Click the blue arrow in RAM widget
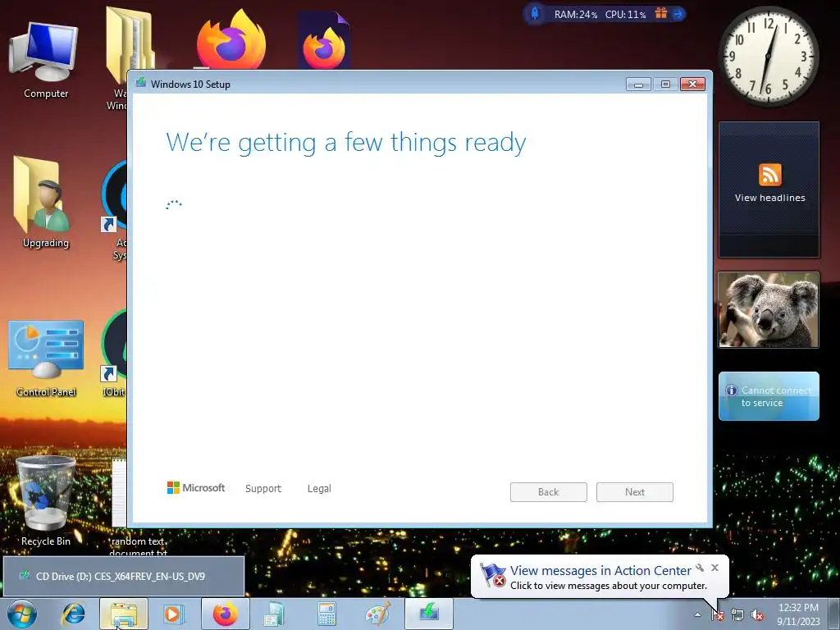This screenshot has height=630, width=840. [x=678, y=14]
